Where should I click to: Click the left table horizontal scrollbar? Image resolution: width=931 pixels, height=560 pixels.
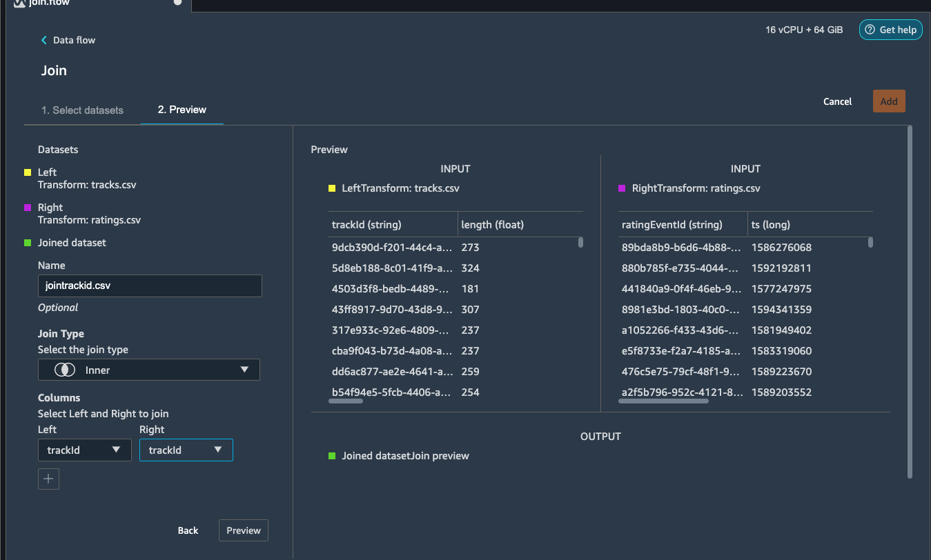[x=346, y=401]
